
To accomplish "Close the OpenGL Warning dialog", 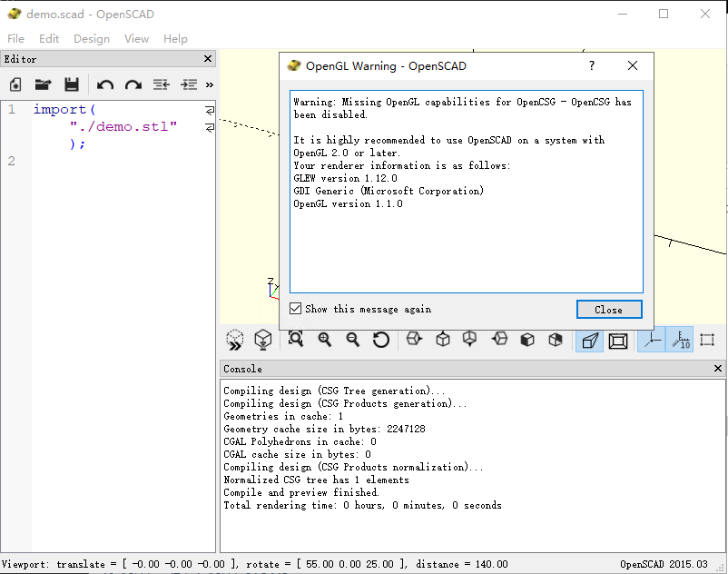I will (x=608, y=309).
